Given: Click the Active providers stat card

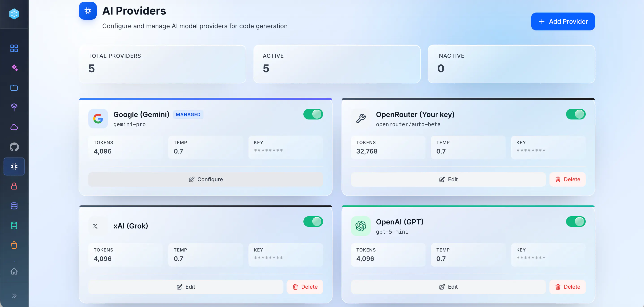Looking at the screenshot, I should pyautogui.click(x=337, y=64).
